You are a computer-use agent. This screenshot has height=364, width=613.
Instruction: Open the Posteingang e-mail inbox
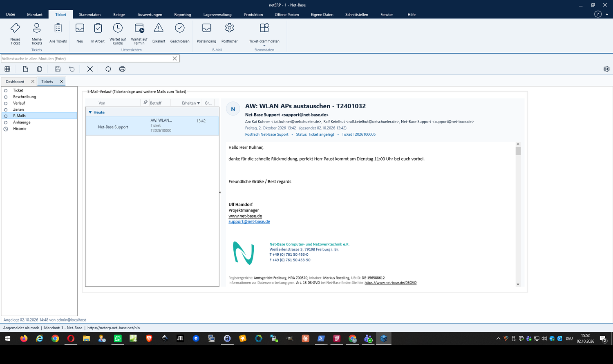[206, 33]
